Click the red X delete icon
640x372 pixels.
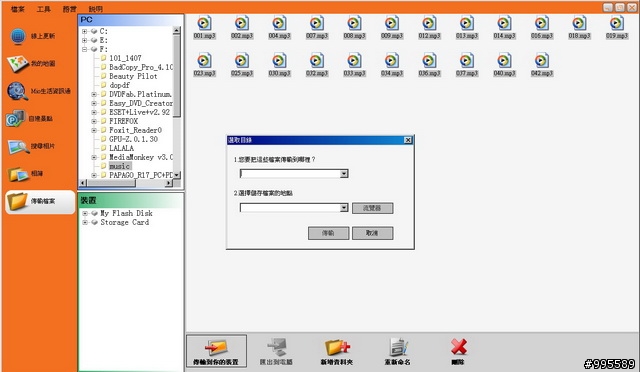[459, 347]
